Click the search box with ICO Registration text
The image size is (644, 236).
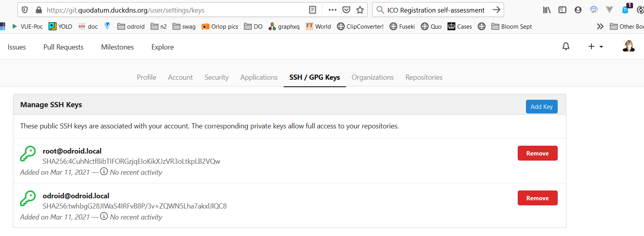pyautogui.click(x=435, y=10)
